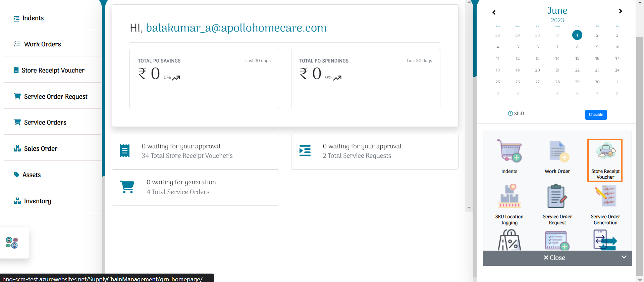Open Assets in the sidebar

[x=27, y=175]
